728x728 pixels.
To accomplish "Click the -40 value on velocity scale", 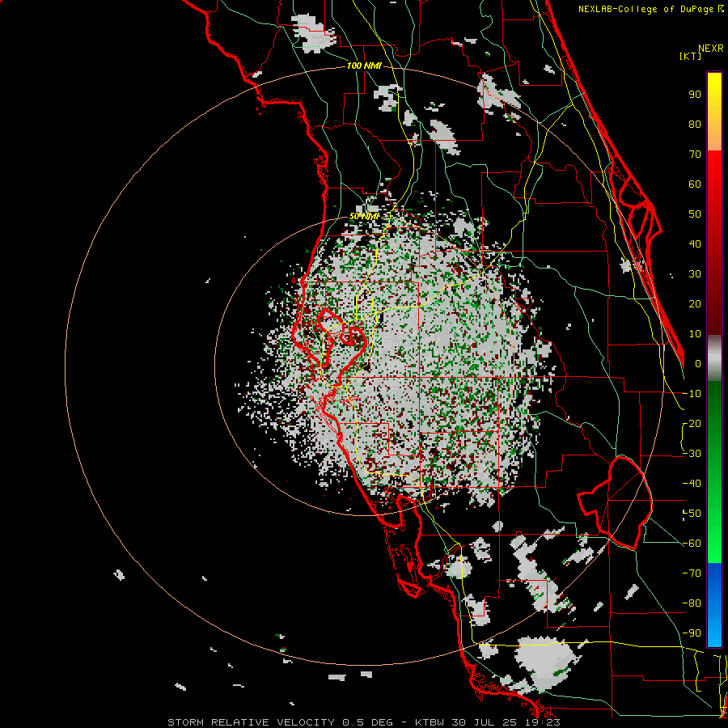I will point(692,484).
